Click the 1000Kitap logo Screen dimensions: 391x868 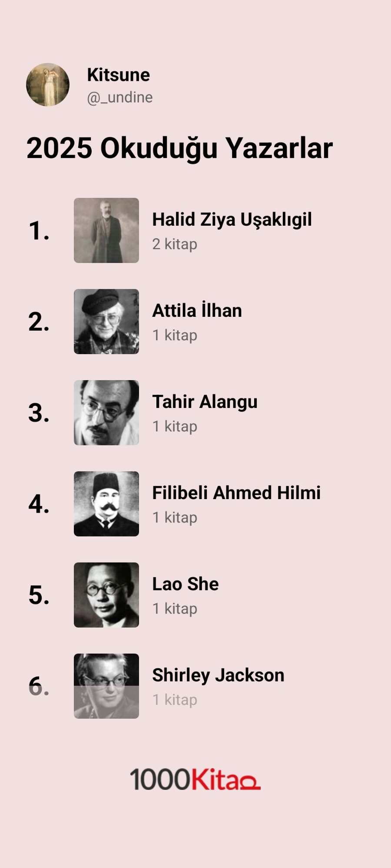pos(195,779)
